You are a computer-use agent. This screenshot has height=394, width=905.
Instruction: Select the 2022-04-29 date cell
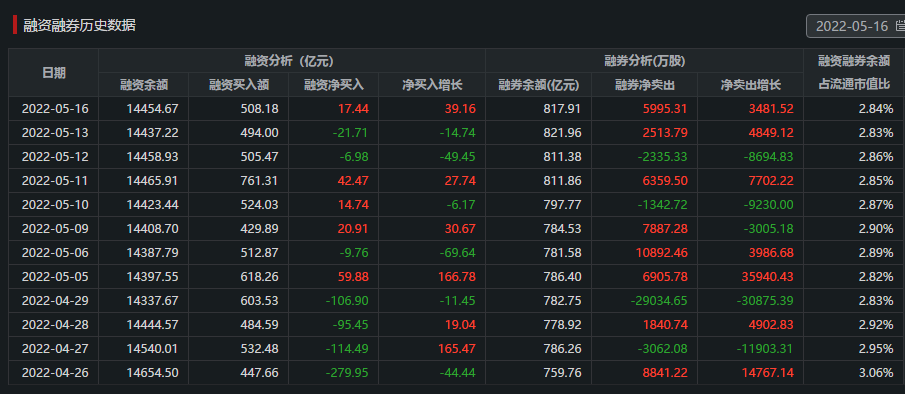point(54,301)
